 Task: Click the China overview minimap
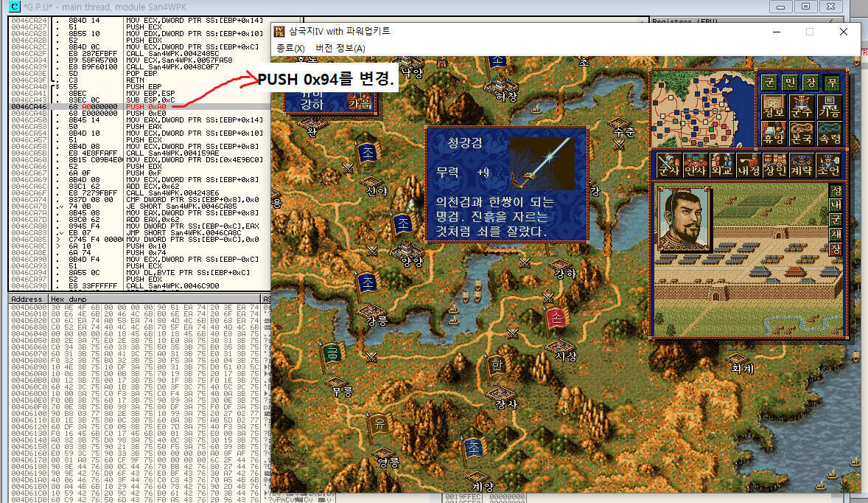pos(703,109)
